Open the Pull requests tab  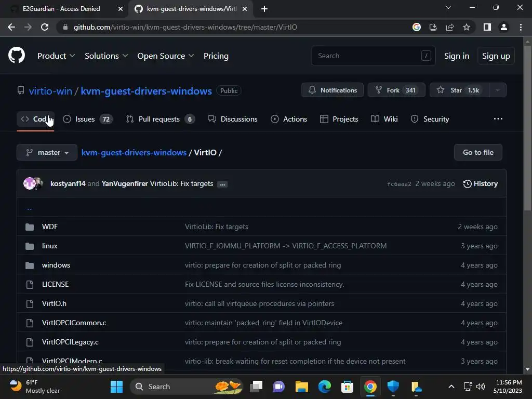[160, 119]
